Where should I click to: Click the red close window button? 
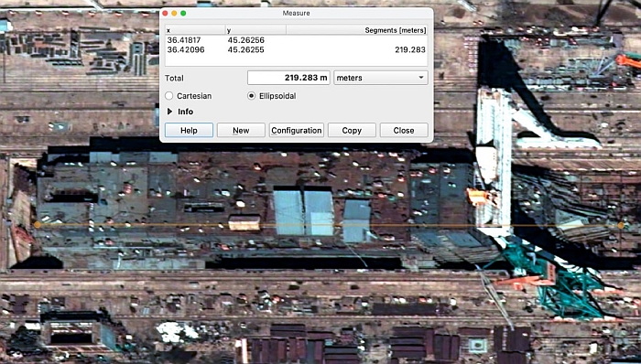coord(165,13)
